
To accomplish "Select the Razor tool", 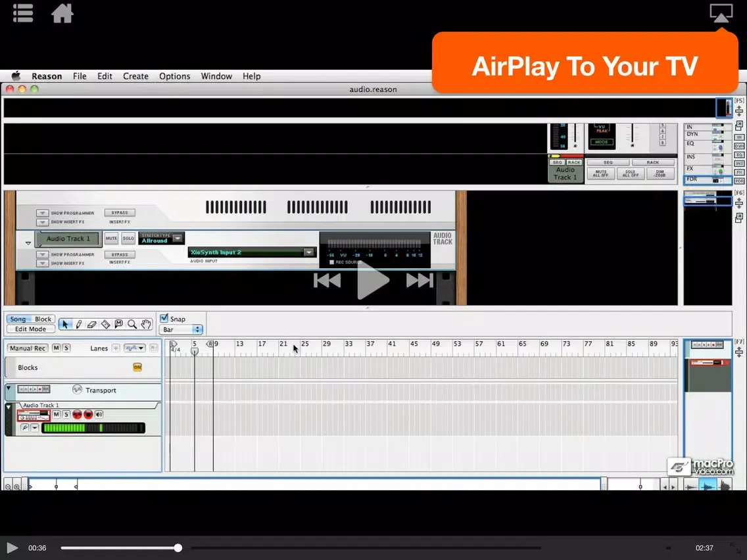I will [105, 324].
